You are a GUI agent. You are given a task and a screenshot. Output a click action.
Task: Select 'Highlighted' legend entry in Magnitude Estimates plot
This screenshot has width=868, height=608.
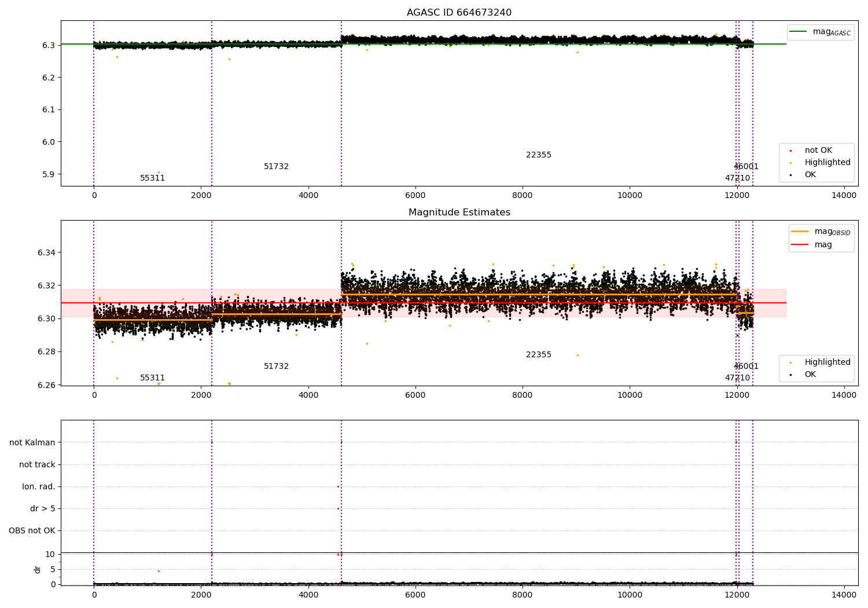[x=827, y=362]
